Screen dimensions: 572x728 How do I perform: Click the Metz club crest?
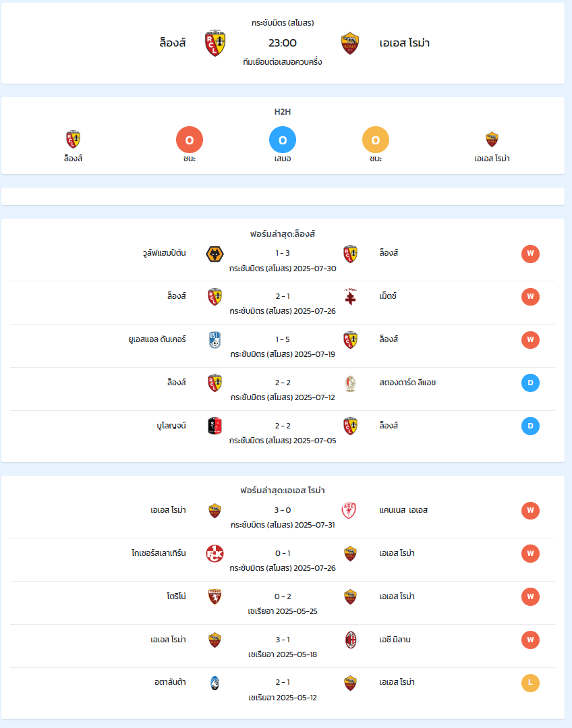pyautogui.click(x=350, y=297)
